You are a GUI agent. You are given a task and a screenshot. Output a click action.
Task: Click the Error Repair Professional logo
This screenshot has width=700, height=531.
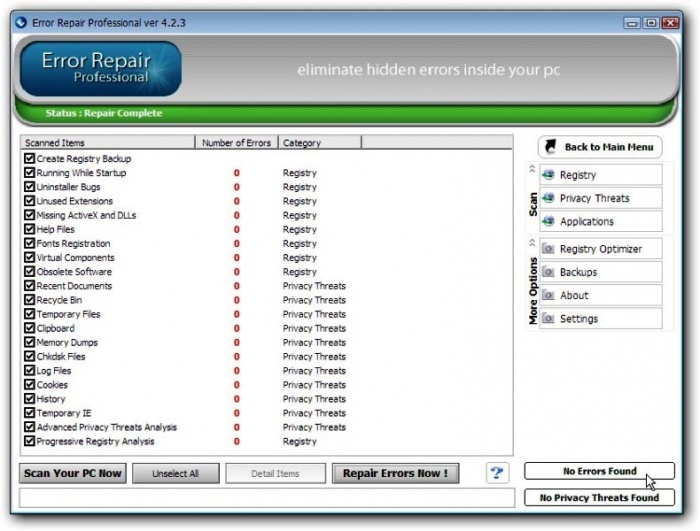(x=100, y=69)
